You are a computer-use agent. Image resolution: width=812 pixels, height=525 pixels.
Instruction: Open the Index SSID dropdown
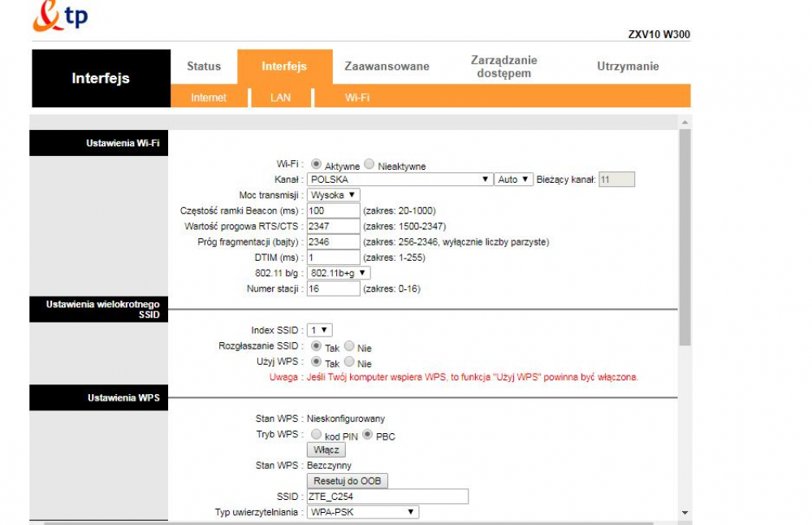click(319, 330)
